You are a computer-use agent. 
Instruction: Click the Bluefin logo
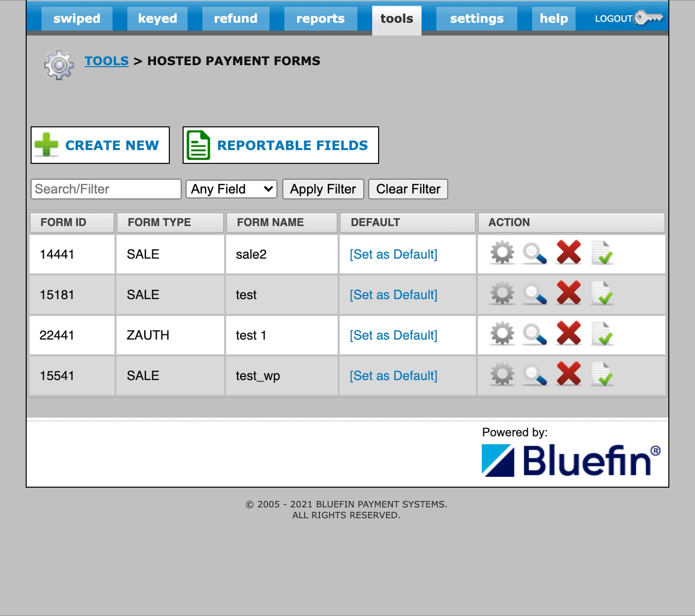(x=571, y=460)
